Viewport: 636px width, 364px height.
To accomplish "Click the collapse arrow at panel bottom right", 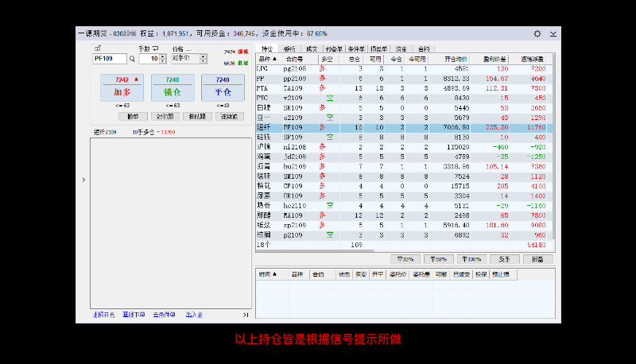I will coord(246,315).
